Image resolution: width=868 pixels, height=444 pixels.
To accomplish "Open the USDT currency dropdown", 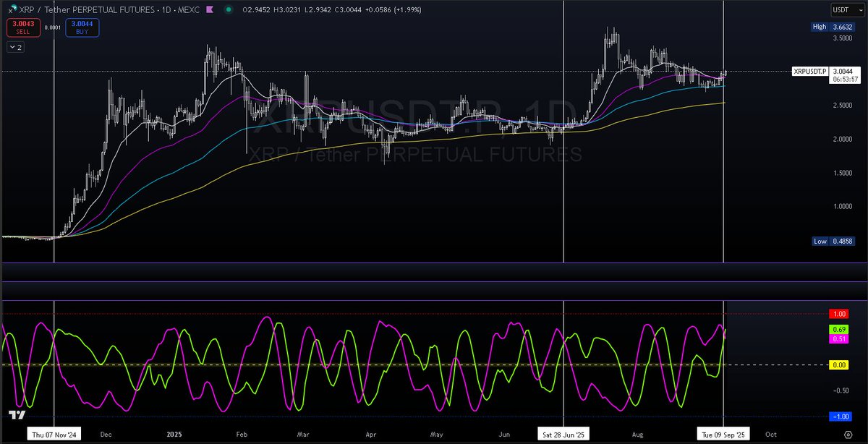I will tap(841, 9).
